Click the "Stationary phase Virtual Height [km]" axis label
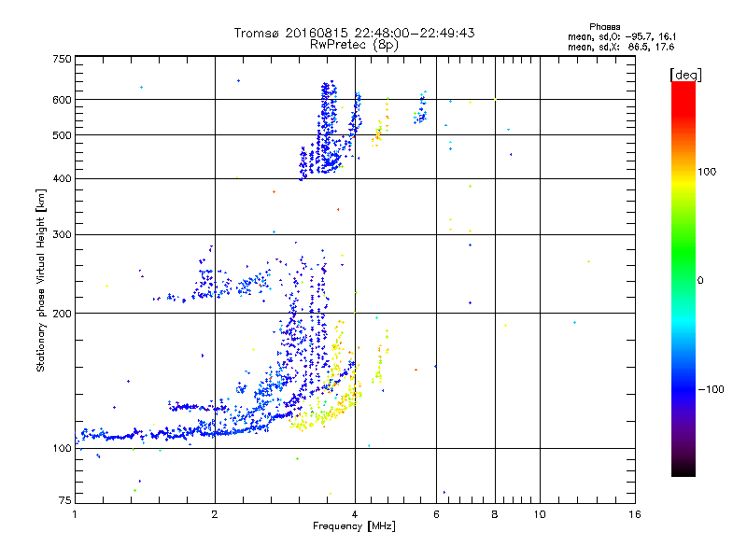The image size is (747, 560). click(x=41, y=280)
